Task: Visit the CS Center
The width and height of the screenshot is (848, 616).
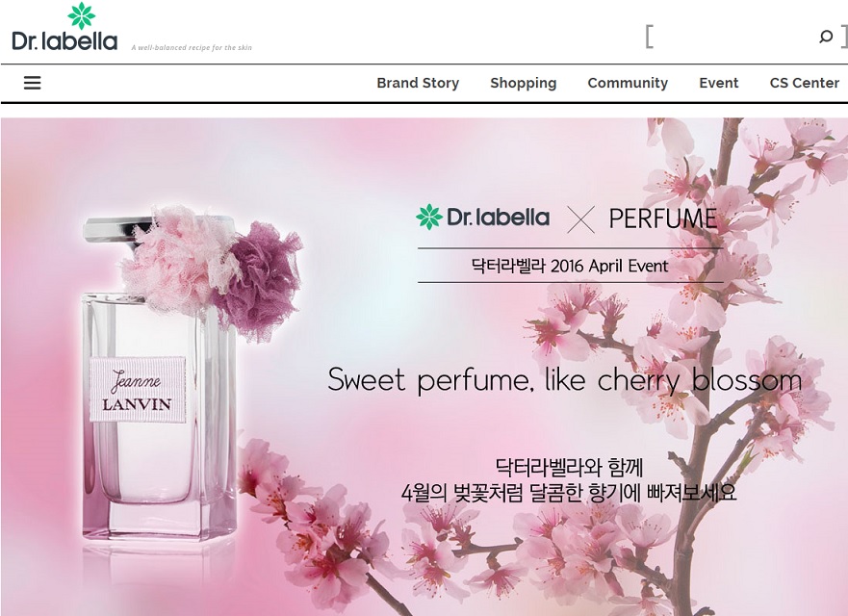Action: pos(804,83)
